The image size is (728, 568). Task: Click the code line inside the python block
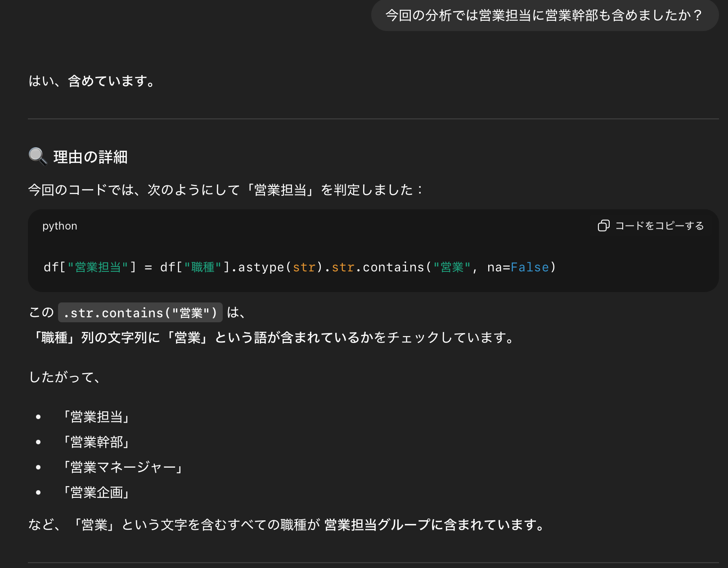[x=298, y=267]
